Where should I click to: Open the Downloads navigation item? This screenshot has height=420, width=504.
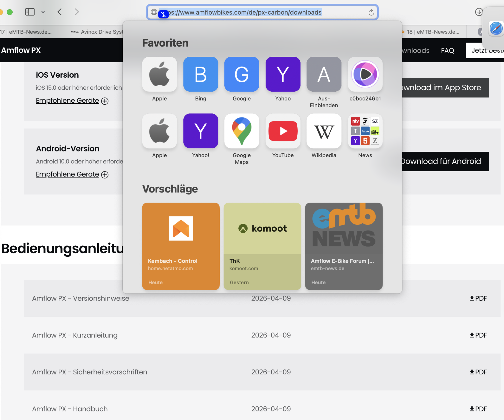(416, 50)
